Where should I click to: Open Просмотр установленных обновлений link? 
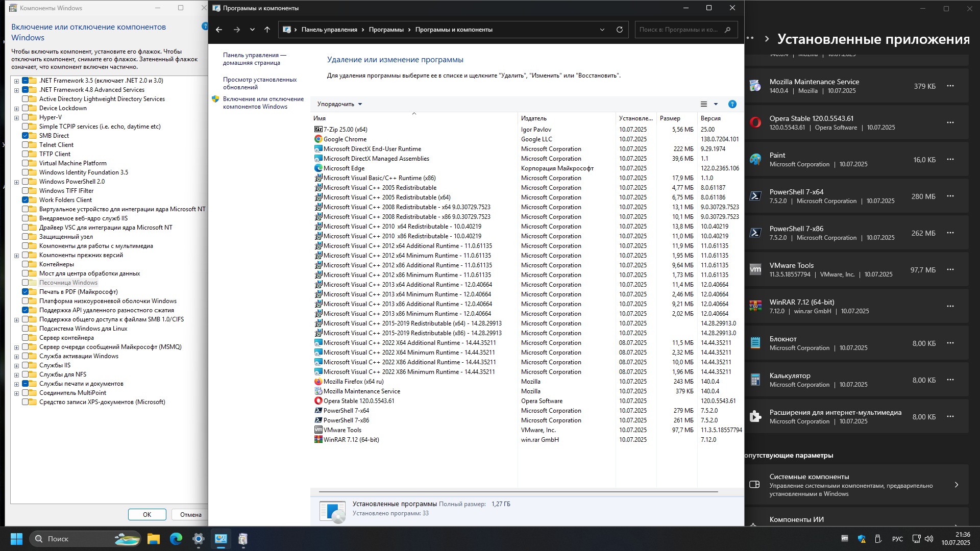coord(260,83)
